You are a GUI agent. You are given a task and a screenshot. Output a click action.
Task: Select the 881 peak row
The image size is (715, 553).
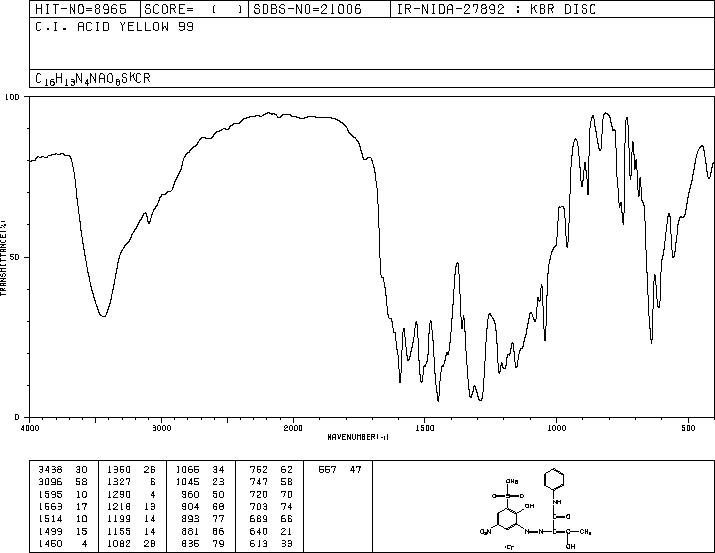(x=203, y=531)
